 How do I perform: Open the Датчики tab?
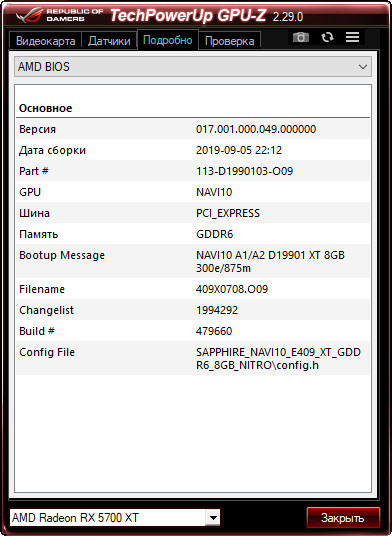(109, 41)
